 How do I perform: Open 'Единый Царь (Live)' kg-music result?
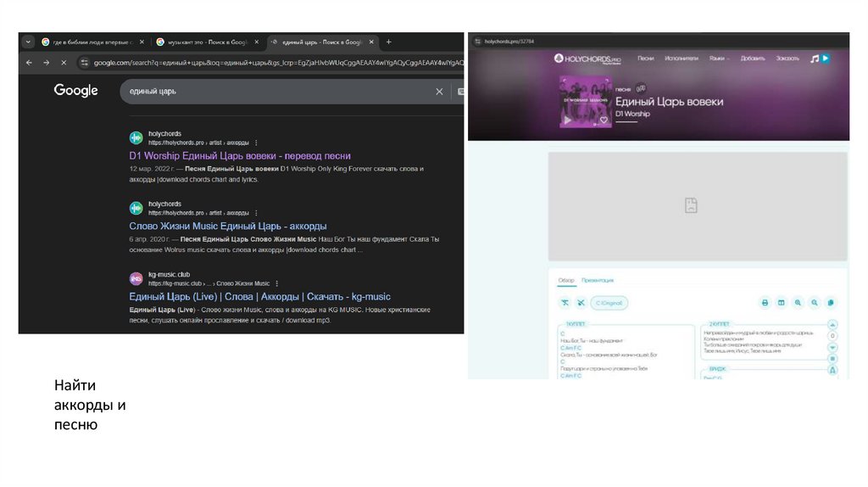[x=259, y=297]
